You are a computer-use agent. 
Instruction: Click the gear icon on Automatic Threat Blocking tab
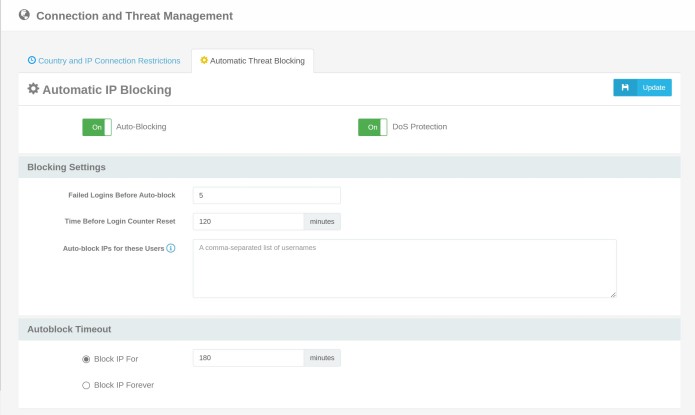point(204,60)
